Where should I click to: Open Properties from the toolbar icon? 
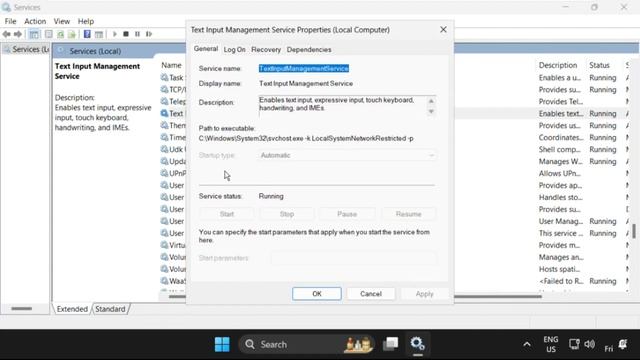(x=49, y=34)
